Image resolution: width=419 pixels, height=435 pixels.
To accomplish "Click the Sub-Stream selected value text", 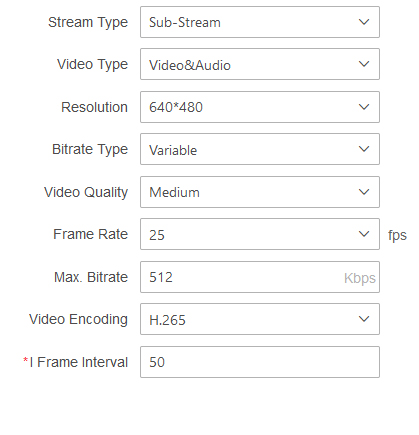I will pyautogui.click(x=185, y=22).
